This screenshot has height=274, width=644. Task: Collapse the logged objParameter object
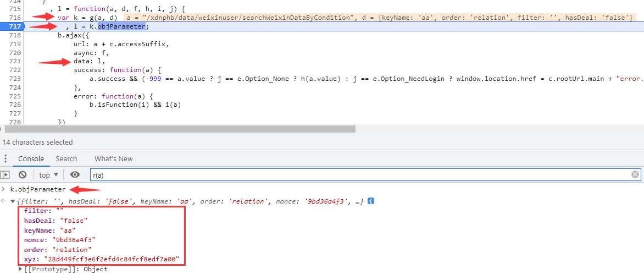(x=13, y=201)
